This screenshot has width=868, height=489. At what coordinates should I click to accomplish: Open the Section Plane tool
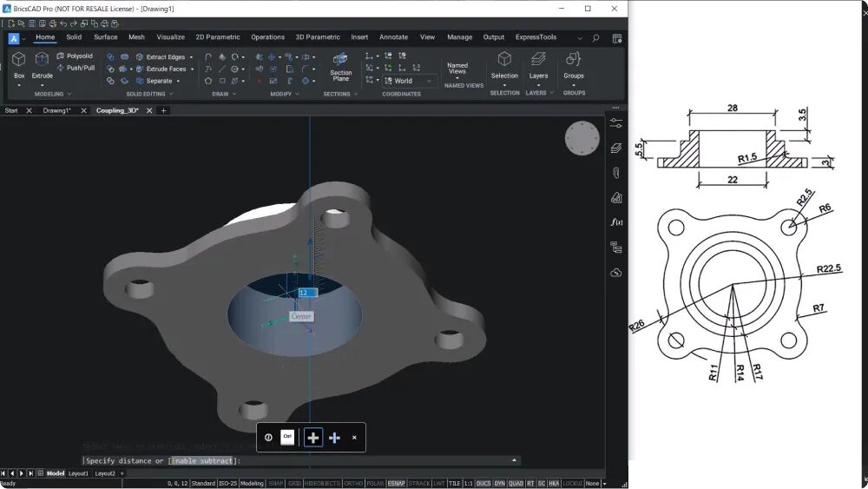coord(340,67)
